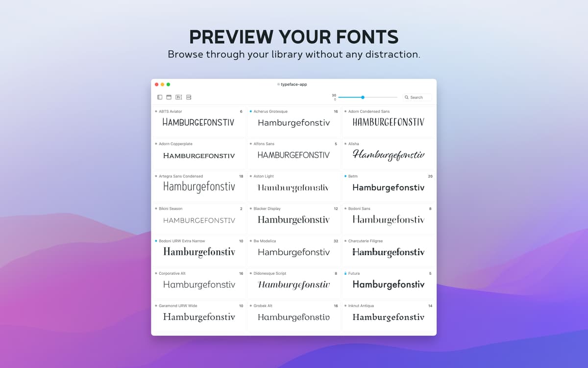Open the Didonesque Script font preview
The height and width of the screenshot is (368, 588).
click(294, 285)
